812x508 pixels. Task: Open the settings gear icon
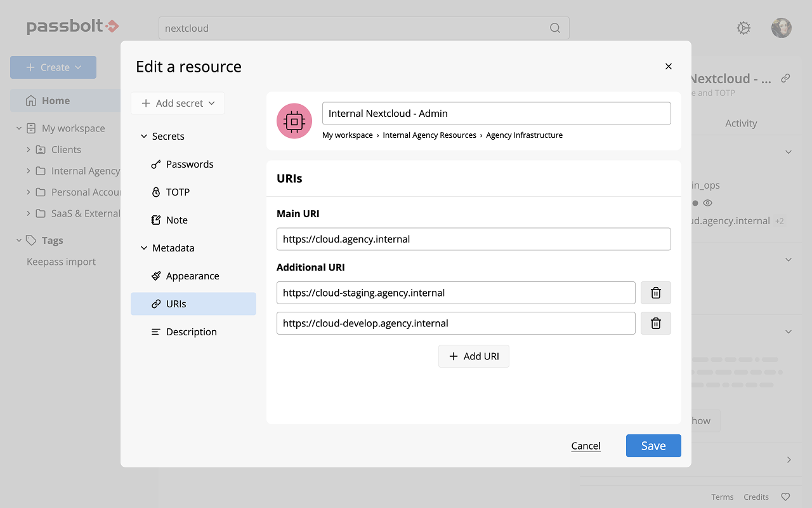click(743, 28)
